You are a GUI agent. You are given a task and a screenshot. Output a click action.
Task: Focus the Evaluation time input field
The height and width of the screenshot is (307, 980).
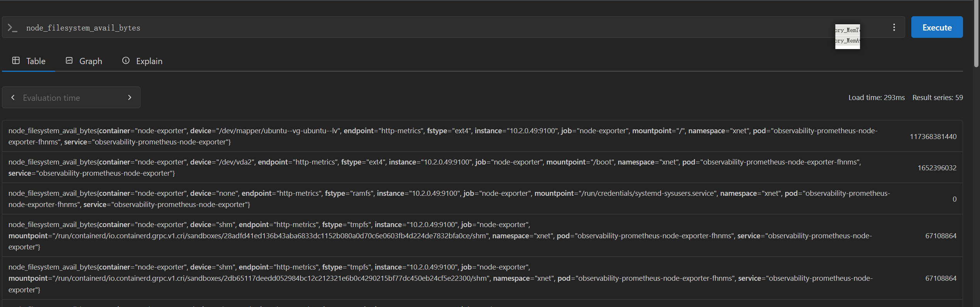click(71, 98)
